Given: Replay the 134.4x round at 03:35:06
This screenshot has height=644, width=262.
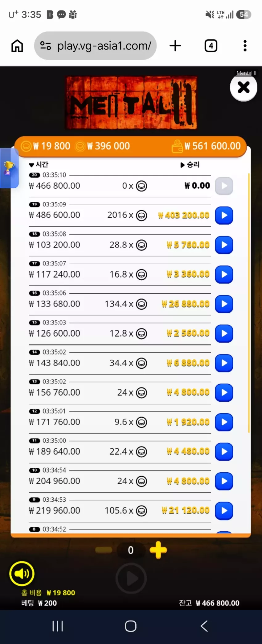Looking at the screenshot, I should [x=224, y=304].
